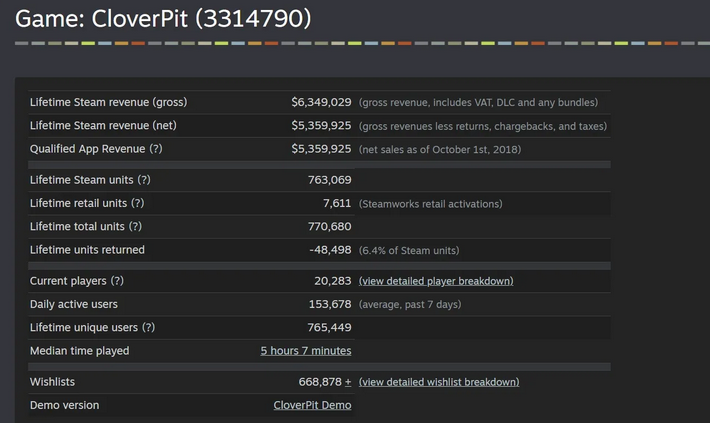This screenshot has width=710, height=423.
Task: Open the detailed player breakdown link
Action: tap(436, 281)
